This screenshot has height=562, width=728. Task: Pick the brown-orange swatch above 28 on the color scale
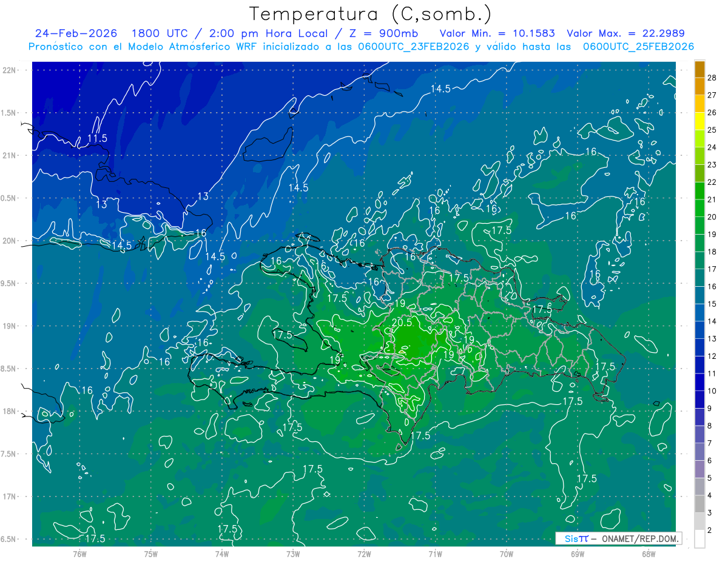[x=699, y=69]
